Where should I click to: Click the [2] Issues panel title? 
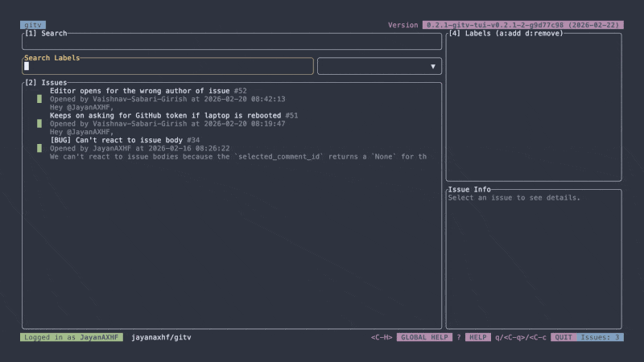(46, 83)
